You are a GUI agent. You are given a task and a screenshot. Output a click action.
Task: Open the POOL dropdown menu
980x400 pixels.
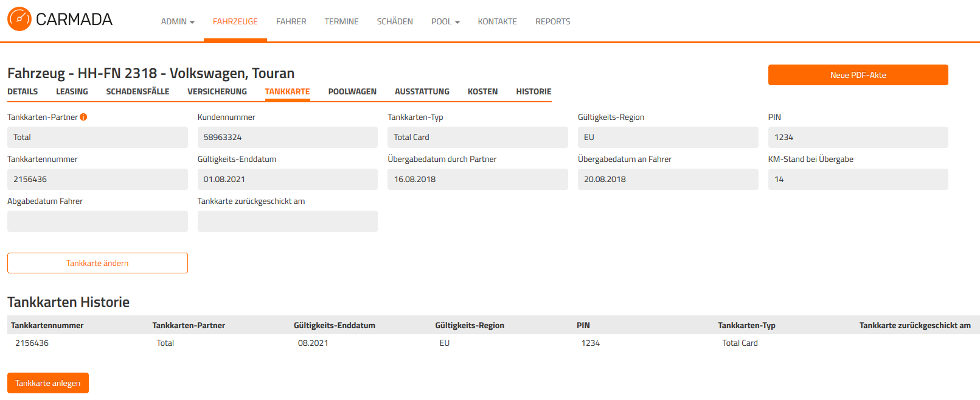click(445, 21)
